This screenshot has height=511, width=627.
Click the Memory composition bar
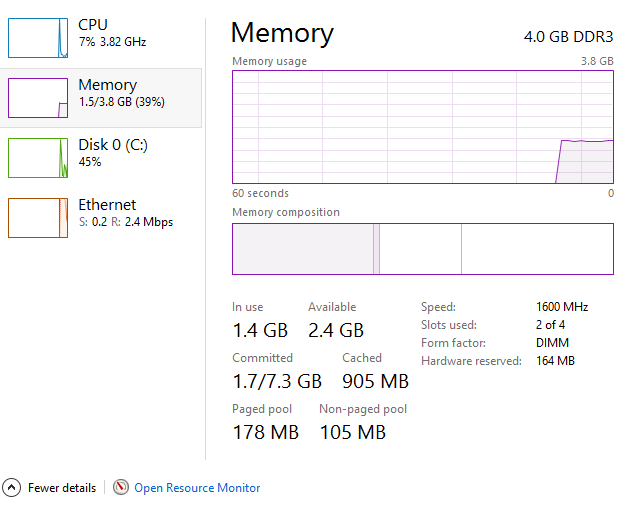422,248
